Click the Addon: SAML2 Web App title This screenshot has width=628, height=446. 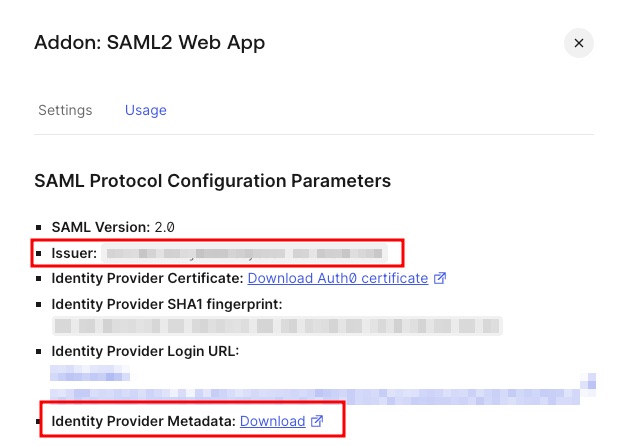pyautogui.click(x=150, y=43)
